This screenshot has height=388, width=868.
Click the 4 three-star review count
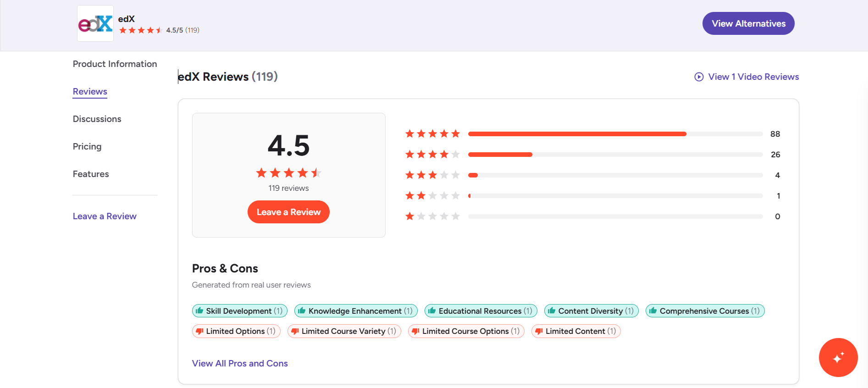[x=778, y=175]
